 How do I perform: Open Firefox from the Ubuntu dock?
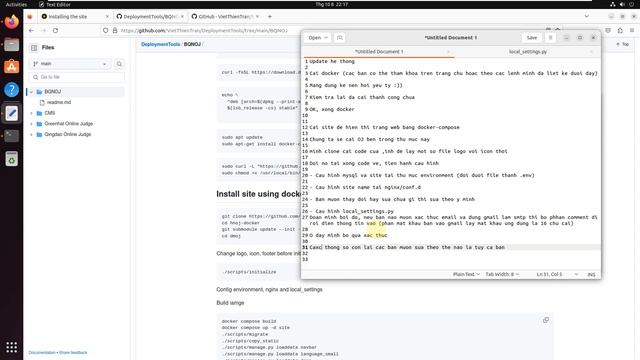click(x=11, y=22)
